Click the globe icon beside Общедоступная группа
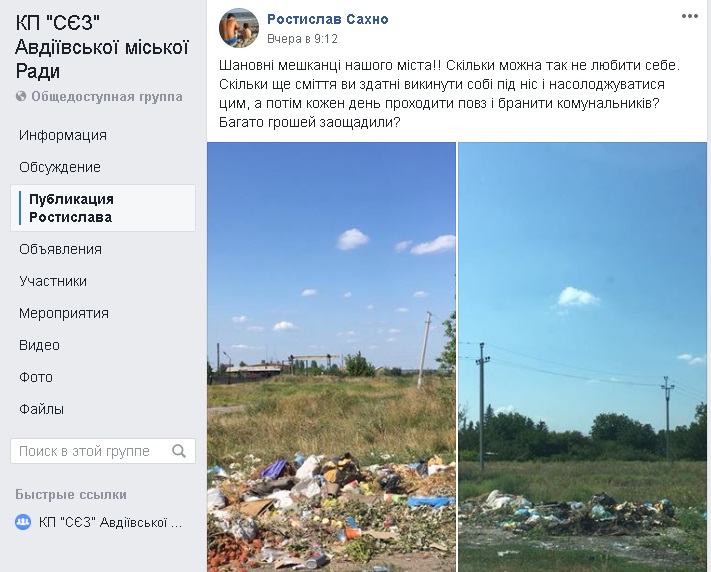Screen dimensions: 711x572 (21, 96)
